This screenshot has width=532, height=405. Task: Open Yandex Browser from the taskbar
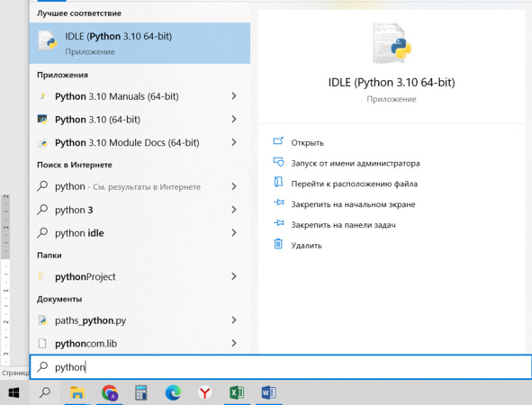tap(204, 392)
